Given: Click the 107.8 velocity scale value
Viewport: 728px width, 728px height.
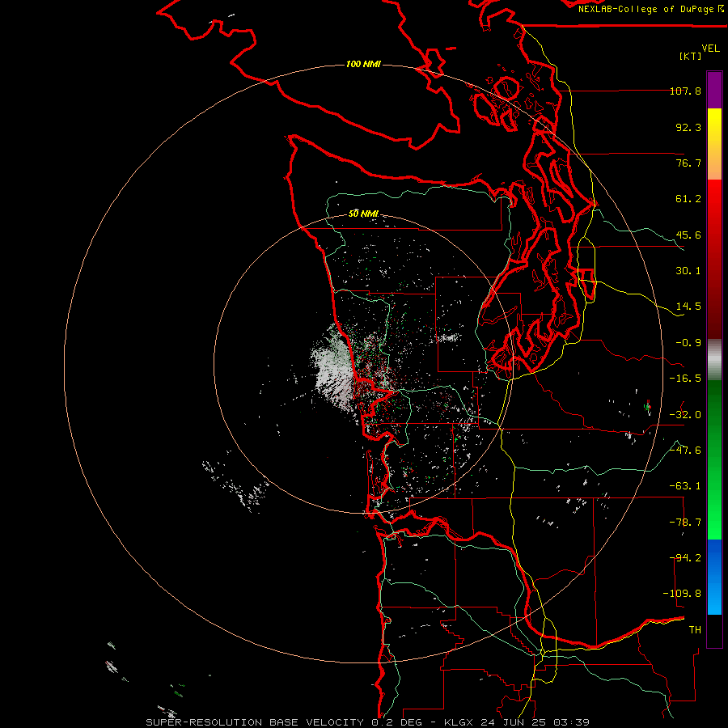Looking at the screenshot, I should [685, 91].
